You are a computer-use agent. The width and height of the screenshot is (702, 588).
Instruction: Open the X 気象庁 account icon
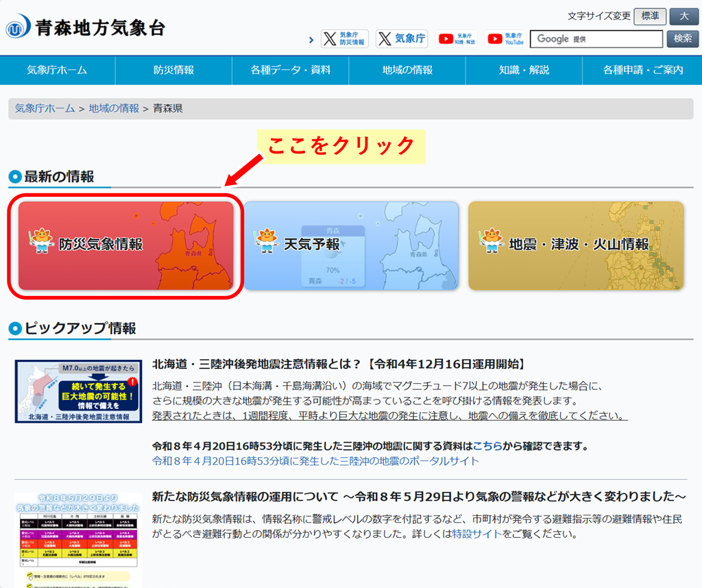point(402,39)
